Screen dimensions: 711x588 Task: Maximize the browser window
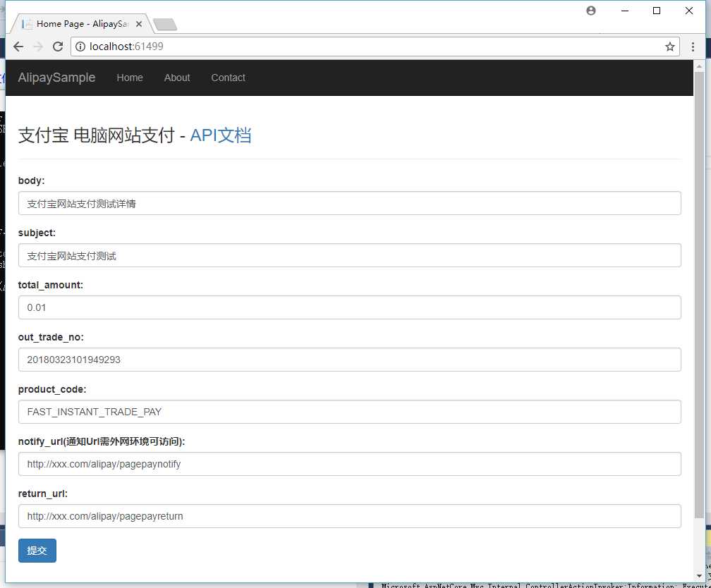tap(657, 11)
